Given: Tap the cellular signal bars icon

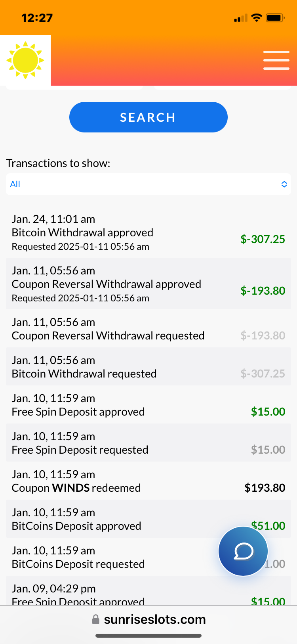Looking at the screenshot, I should tap(240, 18).
